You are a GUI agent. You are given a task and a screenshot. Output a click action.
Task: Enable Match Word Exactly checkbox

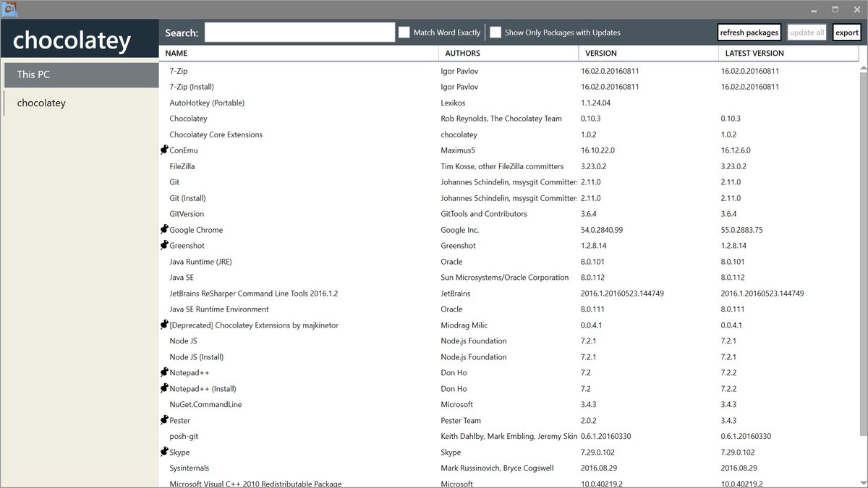[x=404, y=33]
